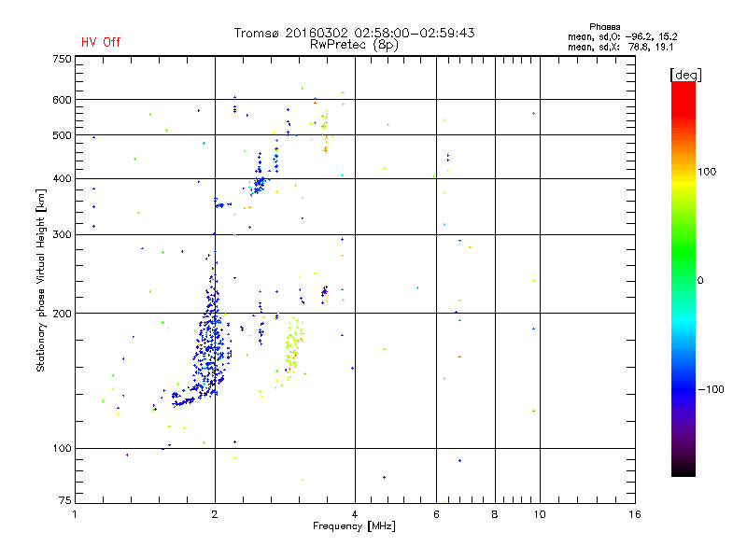Click the yellow-green echo cluster near 3 MHz
Image resolution: width=747 pixels, height=560 pixels.
pyautogui.click(x=293, y=350)
